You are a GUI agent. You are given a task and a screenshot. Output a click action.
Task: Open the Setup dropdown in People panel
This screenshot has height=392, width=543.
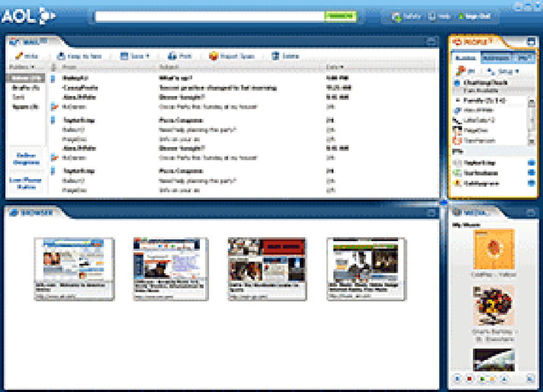click(x=503, y=71)
